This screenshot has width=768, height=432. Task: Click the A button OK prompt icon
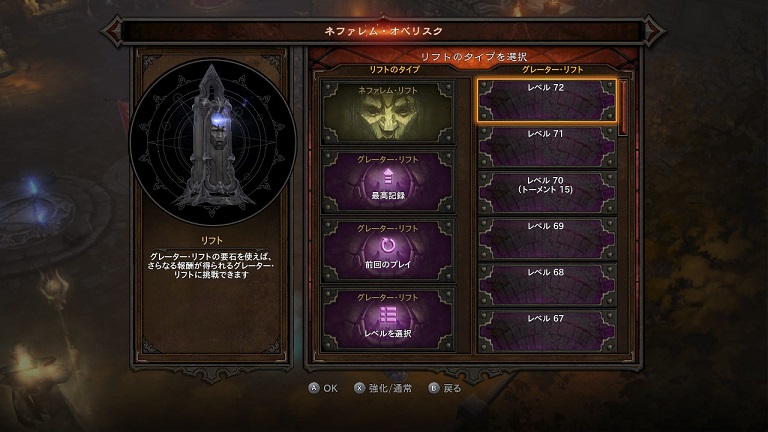pos(314,388)
